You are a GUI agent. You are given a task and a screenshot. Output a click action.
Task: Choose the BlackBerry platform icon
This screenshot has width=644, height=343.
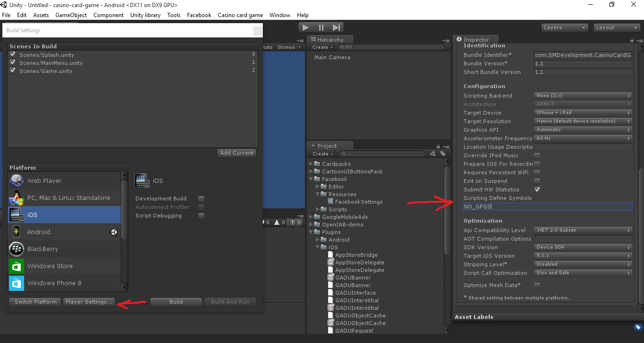pos(17,249)
